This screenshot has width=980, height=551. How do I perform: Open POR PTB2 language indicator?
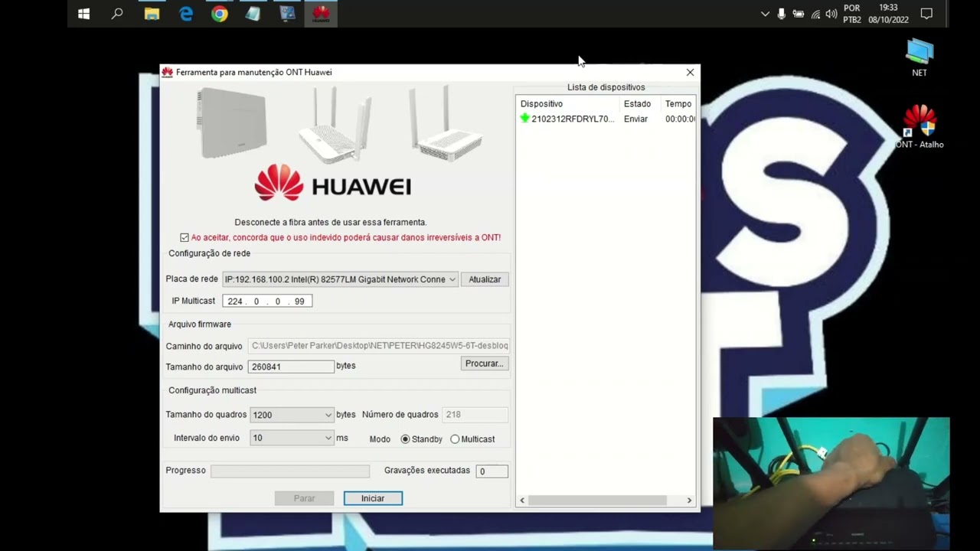pyautogui.click(x=852, y=14)
